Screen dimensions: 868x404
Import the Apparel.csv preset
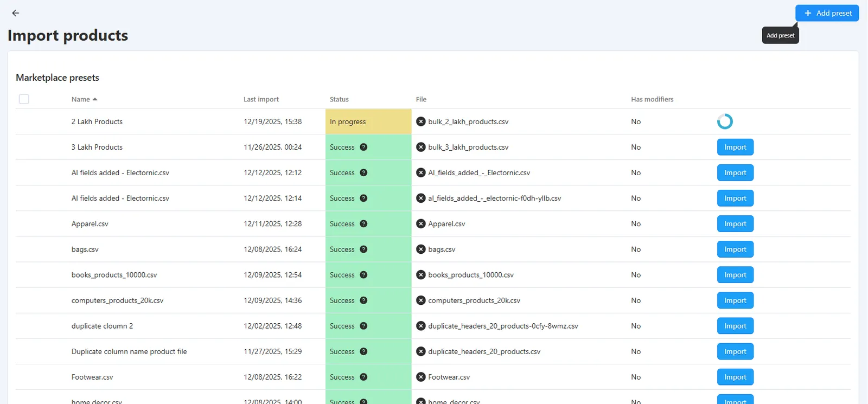pyautogui.click(x=735, y=223)
